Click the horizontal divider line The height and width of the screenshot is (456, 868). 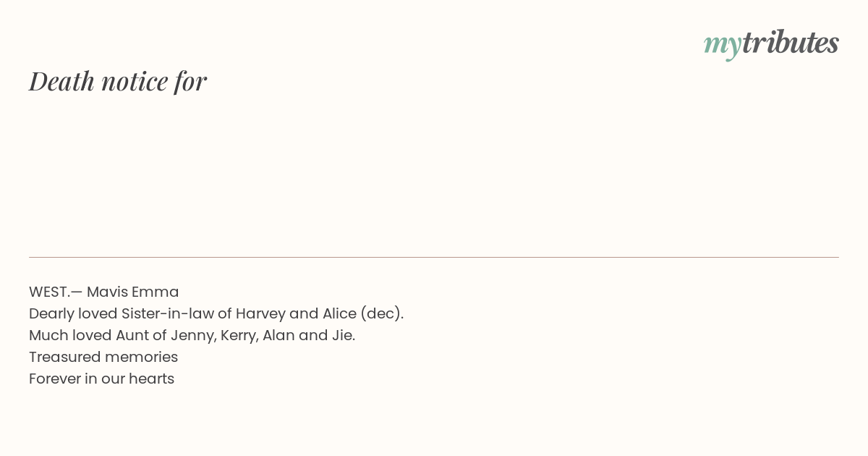point(434,257)
